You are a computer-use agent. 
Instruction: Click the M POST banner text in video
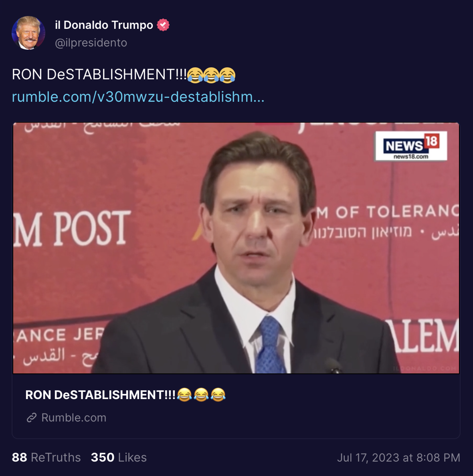(72, 228)
